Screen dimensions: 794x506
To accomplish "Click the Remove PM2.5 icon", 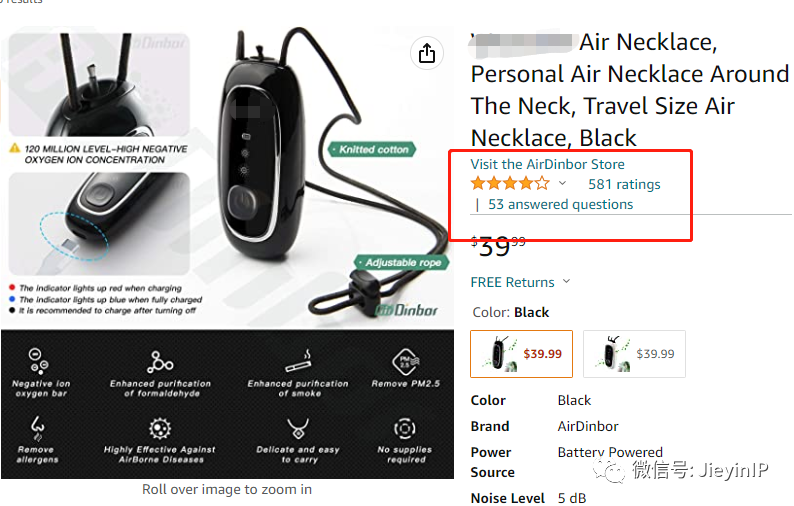I will coord(406,362).
